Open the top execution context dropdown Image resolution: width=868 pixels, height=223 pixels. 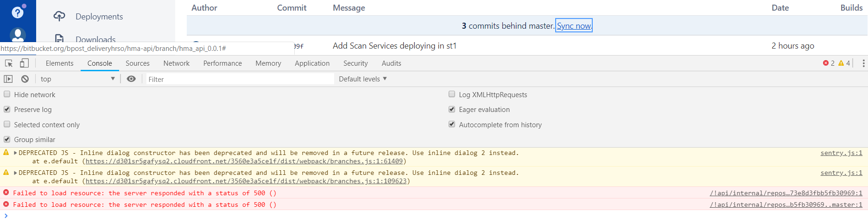(77, 79)
